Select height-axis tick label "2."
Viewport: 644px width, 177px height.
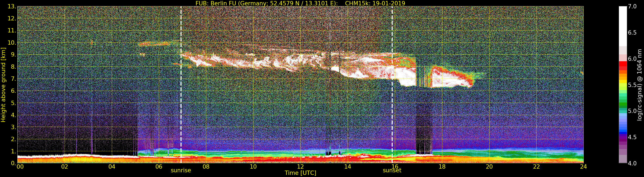point(14,139)
